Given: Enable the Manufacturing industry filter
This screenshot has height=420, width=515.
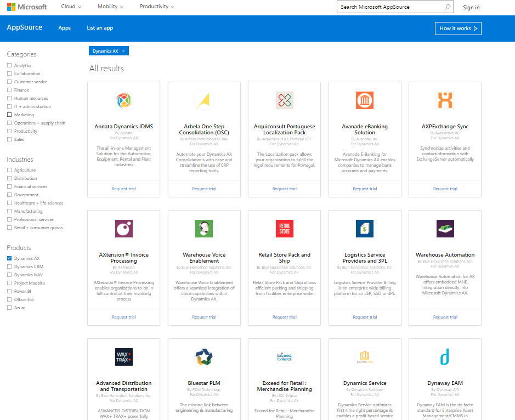Looking at the screenshot, I should [9, 211].
